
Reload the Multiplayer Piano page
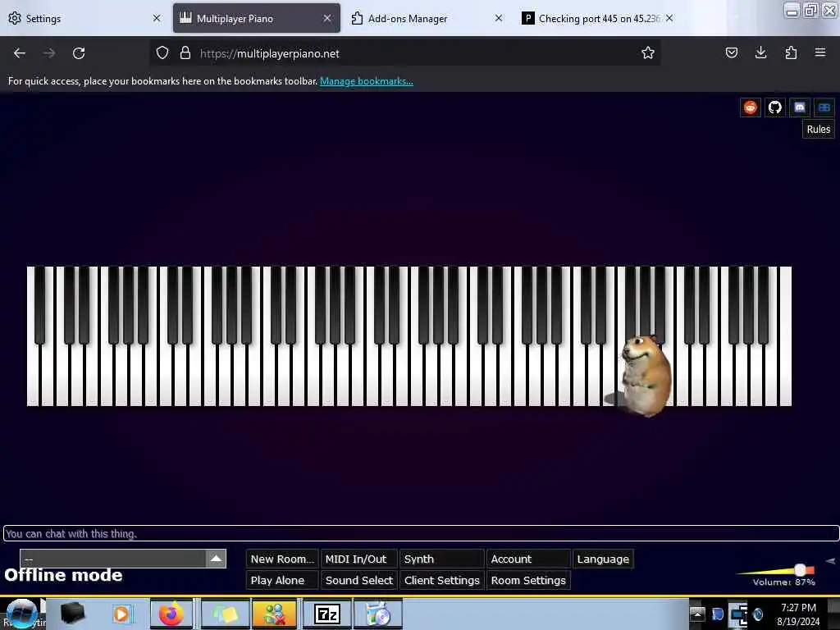[x=79, y=53]
